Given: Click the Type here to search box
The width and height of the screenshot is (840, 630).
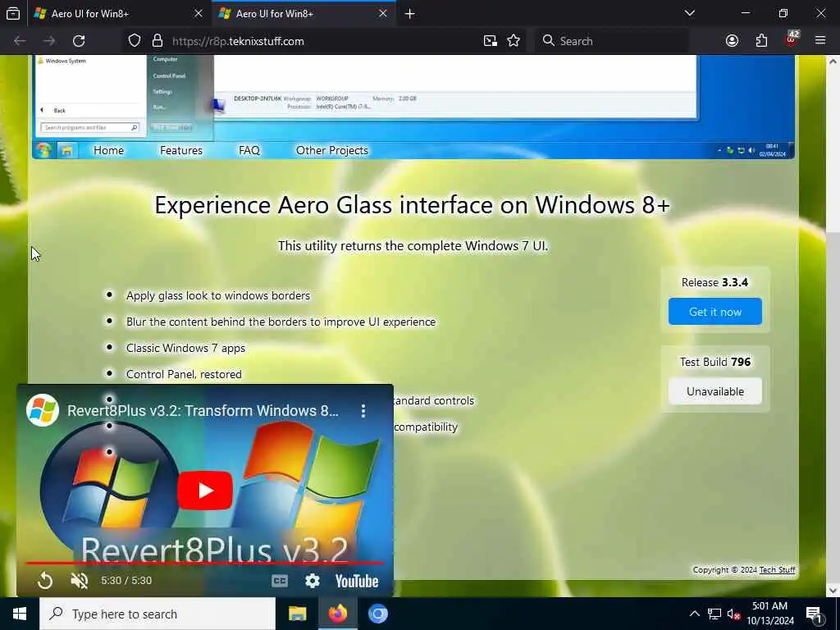Looking at the screenshot, I should pos(157,614).
